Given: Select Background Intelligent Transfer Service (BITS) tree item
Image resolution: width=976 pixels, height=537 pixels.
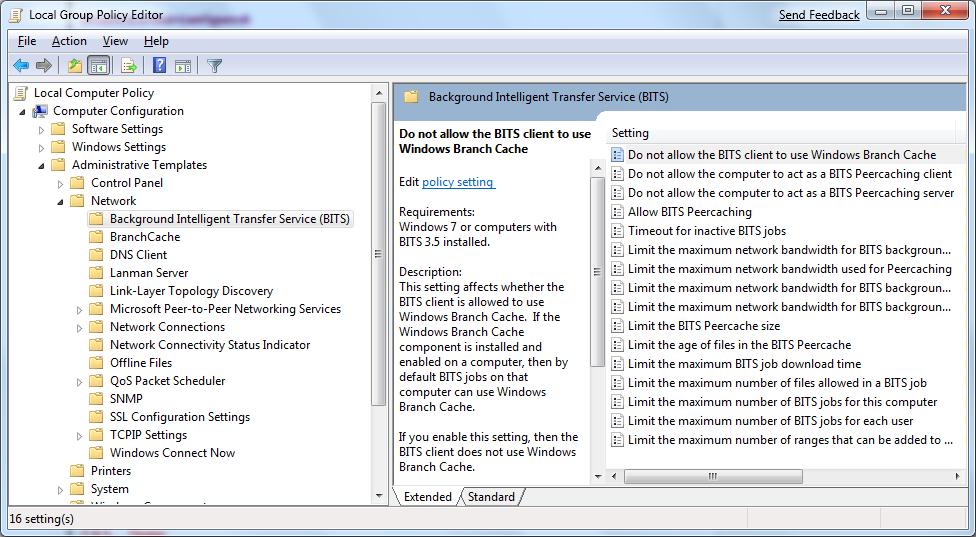Looking at the screenshot, I should [x=229, y=218].
